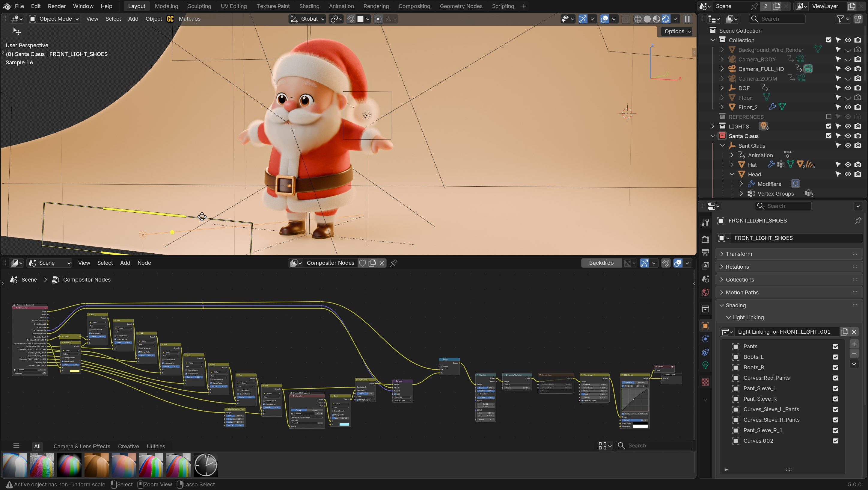868x490 pixels.
Task: Add an item to the light linking list
Action: [x=854, y=344]
